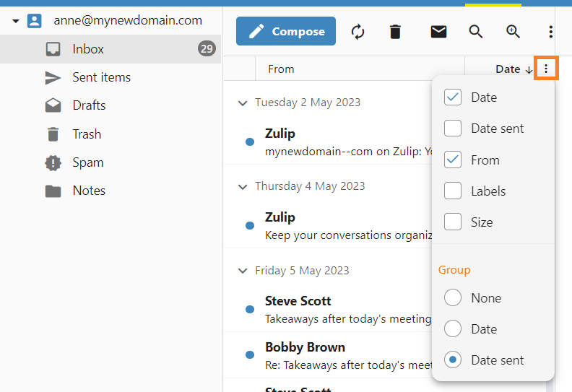Image resolution: width=572 pixels, height=392 pixels.
Task: Open the Spam folder
Action: pos(87,162)
